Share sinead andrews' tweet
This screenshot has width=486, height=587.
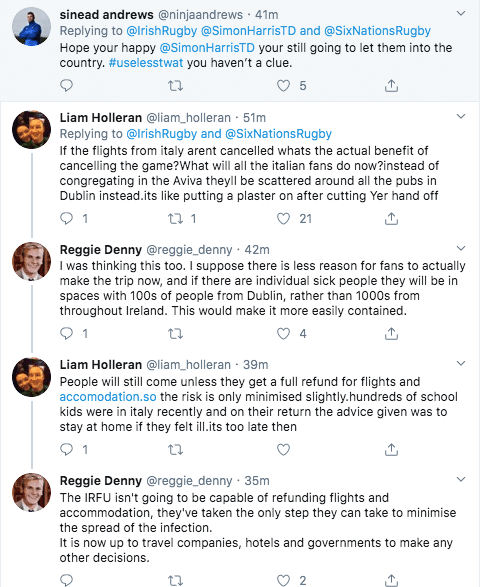391,86
